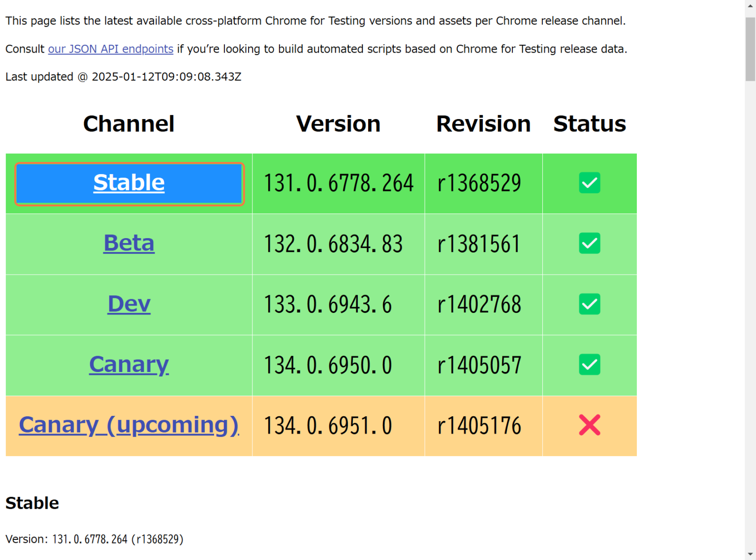Click the green checkmark in Stable row
Viewport: 756px width, 560px height.
click(589, 183)
